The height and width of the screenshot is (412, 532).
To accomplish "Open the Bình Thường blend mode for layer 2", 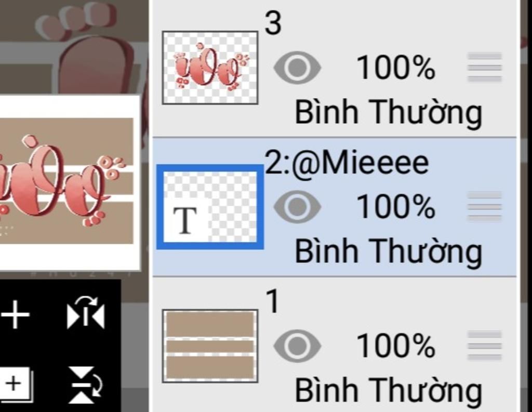I will pyautogui.click(x=388, y=250).
